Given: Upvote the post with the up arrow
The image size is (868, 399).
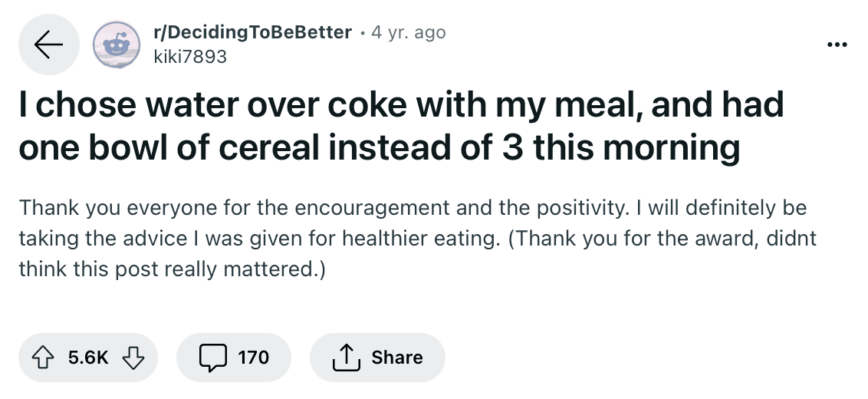Looking at the screenshot, I should pyautogui.click(x=43, y=358).
